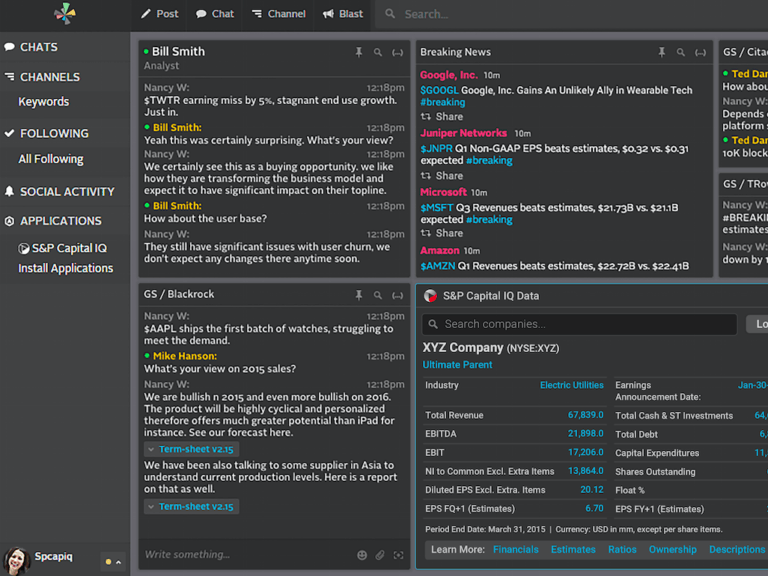Click the Symphony logo at top left
Viewport: 768px width, 576px height.
point(64,14)
